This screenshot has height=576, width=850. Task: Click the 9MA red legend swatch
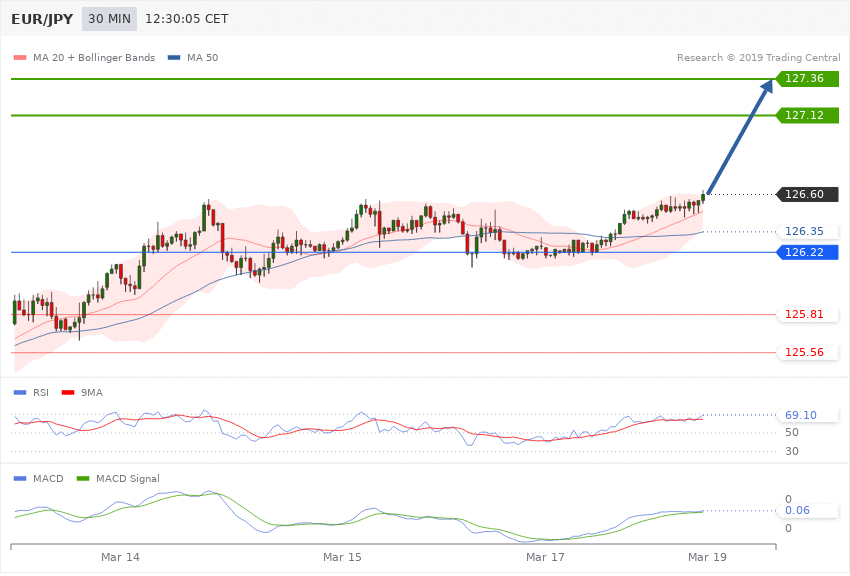coord(68,392)
